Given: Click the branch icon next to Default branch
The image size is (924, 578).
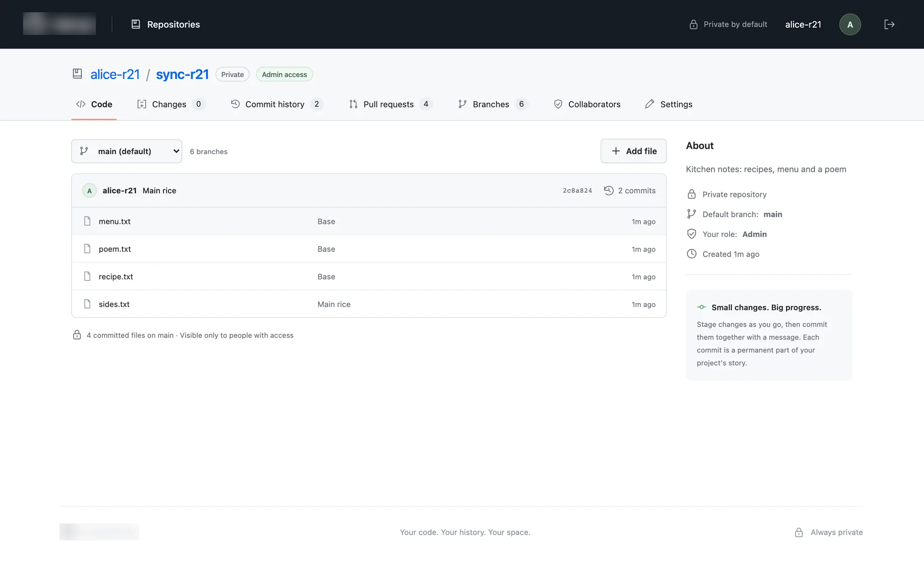Looking at the screenshot, I should click(x=692, y=214).
